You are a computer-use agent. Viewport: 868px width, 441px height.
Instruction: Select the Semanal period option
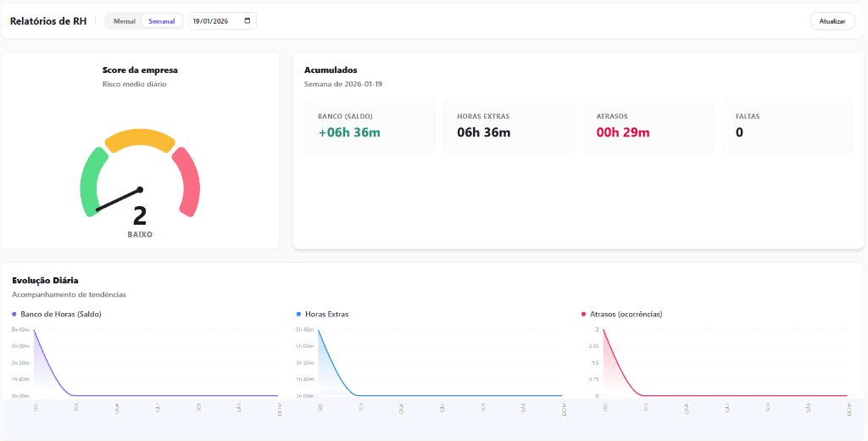tap(161, 21)
